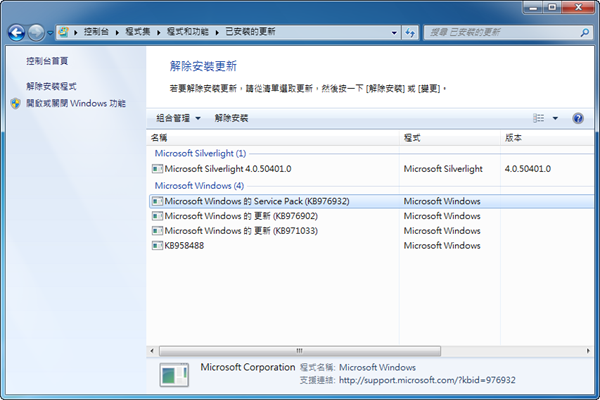Click the shield icon beside Windows 功能
This screenshot has width=600, height=400.
(x=15, y=103)
